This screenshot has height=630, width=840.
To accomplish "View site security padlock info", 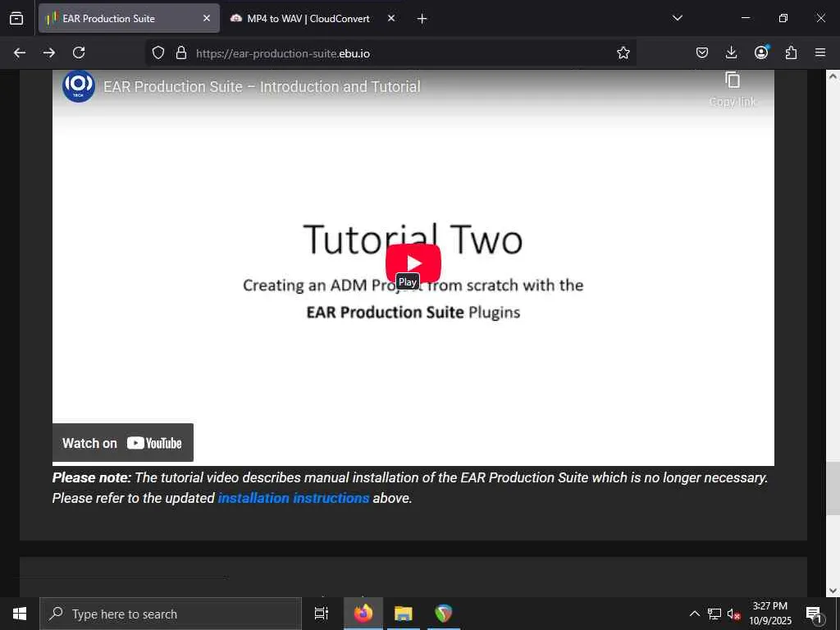I will tap(181, 53).
